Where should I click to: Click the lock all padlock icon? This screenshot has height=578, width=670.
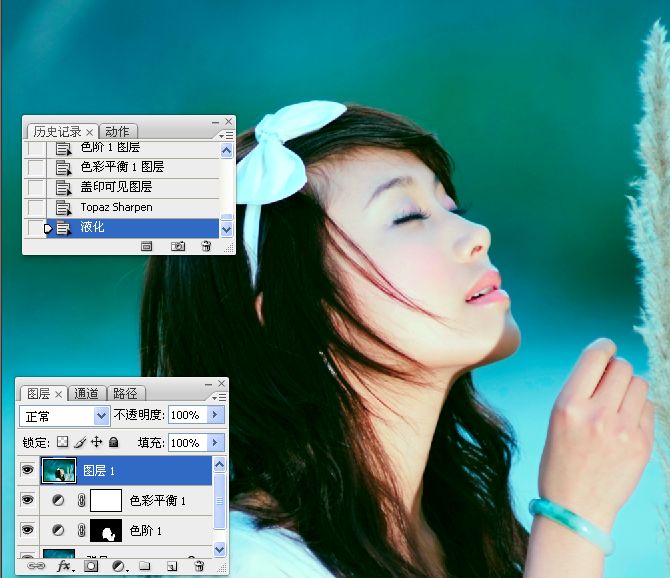(113, 442)
